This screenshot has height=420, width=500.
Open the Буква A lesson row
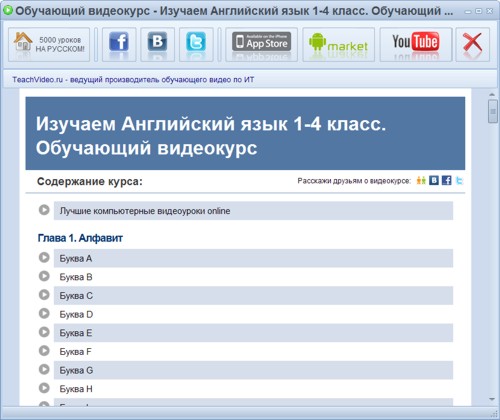click(x=253, y=258)
